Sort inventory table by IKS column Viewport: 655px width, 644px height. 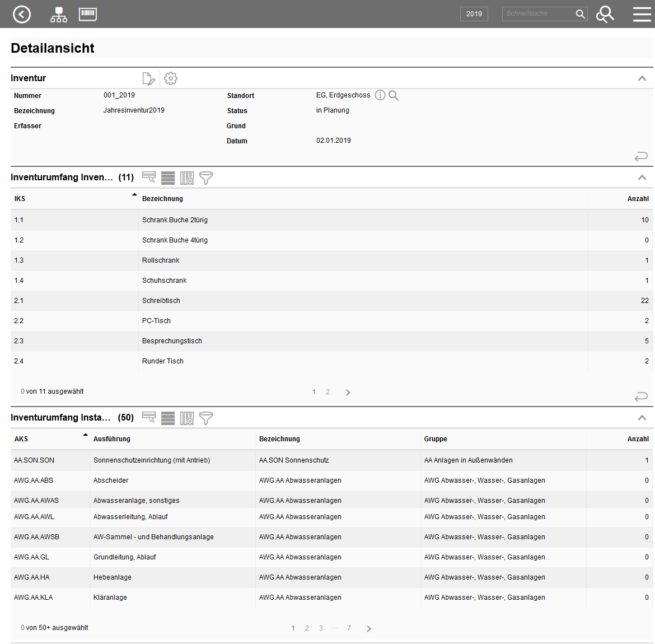click(x=20, y=199)
